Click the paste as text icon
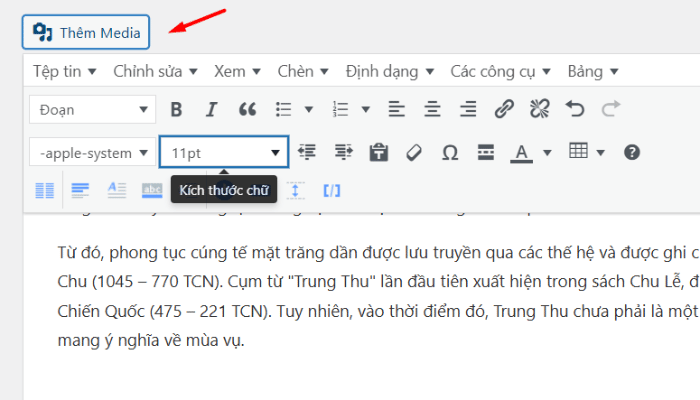 (378, 153)
